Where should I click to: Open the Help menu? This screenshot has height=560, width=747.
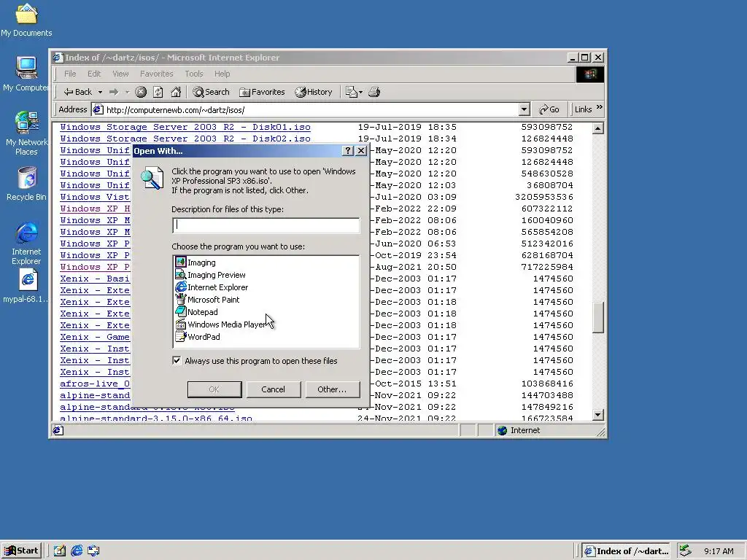coord(222,74)
